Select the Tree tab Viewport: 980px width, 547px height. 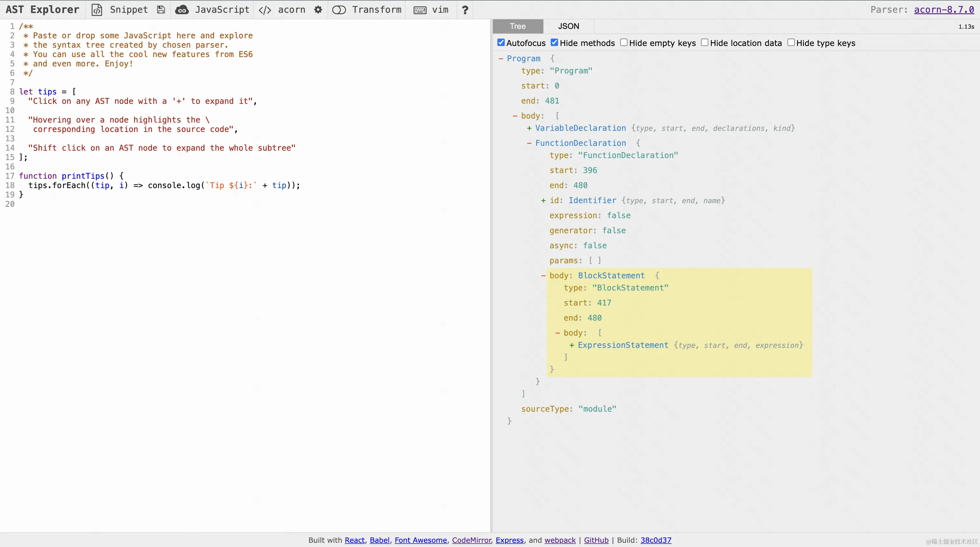tap(518, 26)
